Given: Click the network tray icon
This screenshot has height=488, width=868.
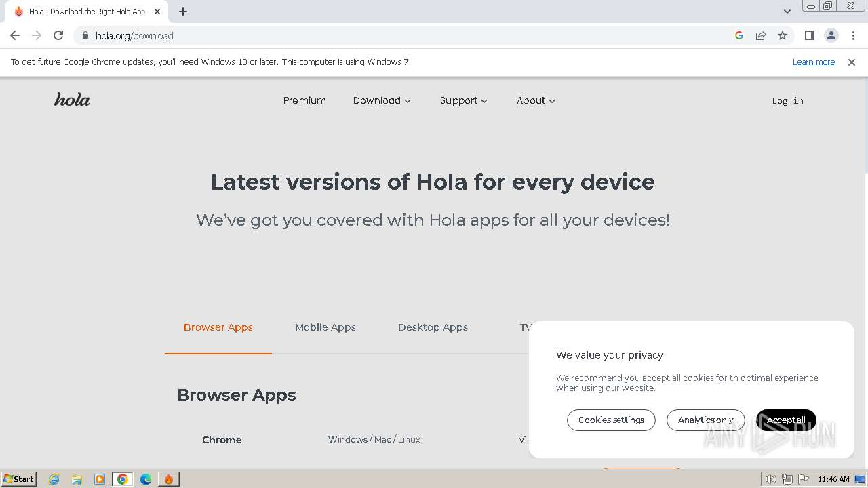Looking at the screenshot, I should pyautogui.click(x=787, y=479).
